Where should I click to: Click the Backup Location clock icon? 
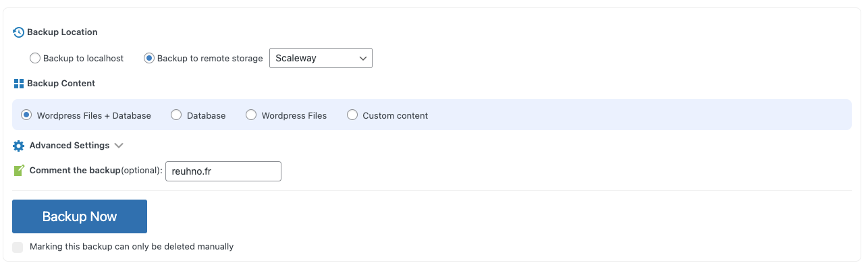tap(19, 32)
